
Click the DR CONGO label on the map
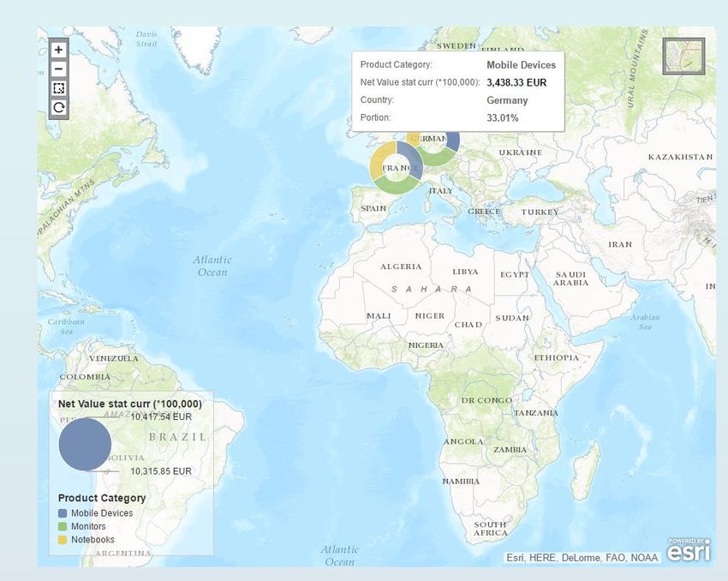[x=486, y=400]
